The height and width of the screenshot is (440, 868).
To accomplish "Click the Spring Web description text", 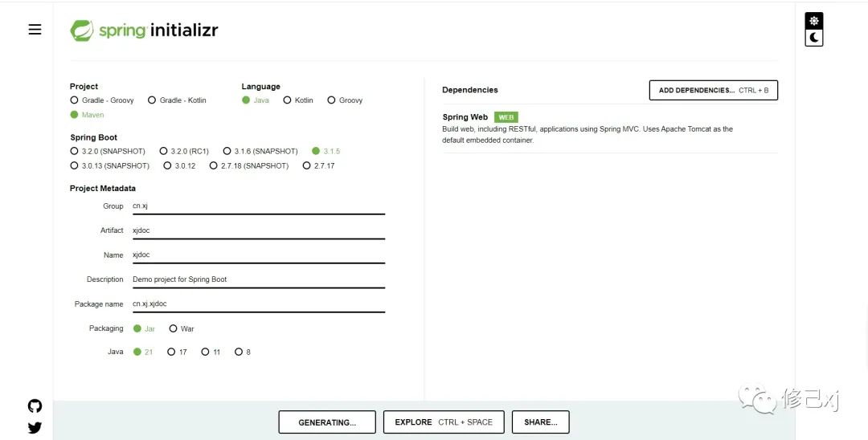I will 588,134.
